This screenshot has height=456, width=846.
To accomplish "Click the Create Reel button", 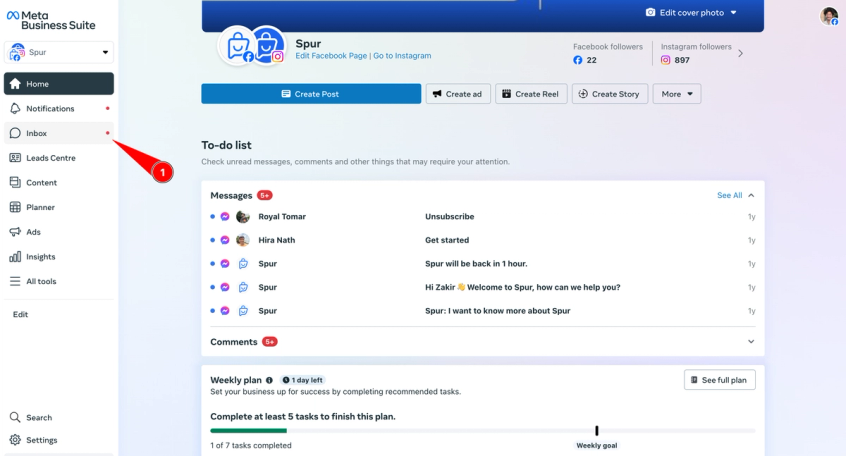I will point(531,94).
